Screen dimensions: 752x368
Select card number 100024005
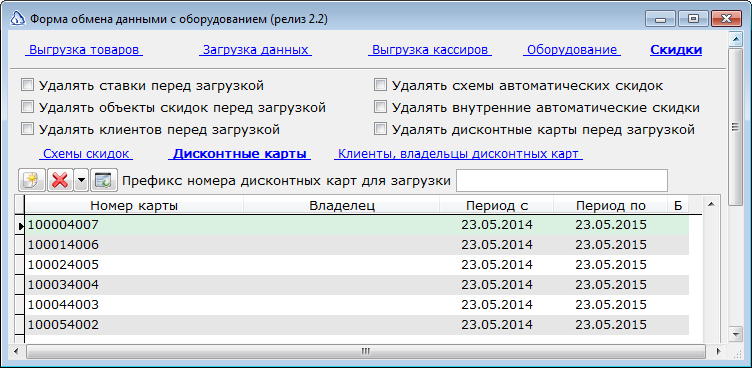tap(63, 265)
